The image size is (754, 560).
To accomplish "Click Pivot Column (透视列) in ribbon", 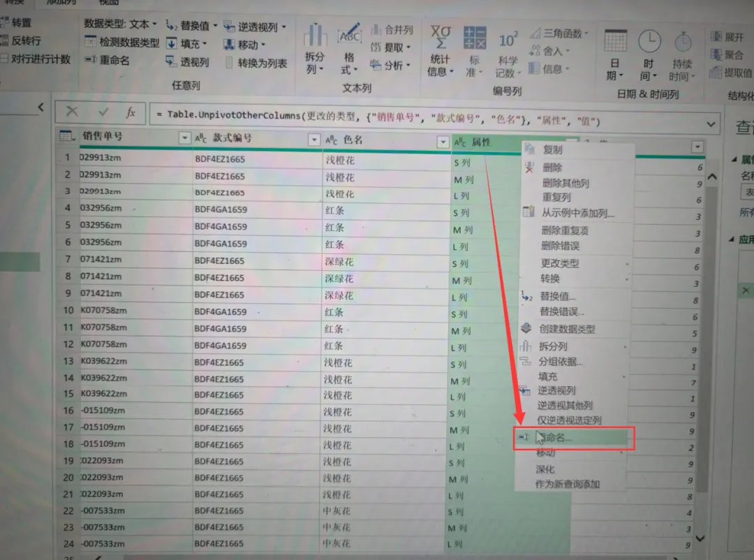I will pyautogui.click(x=187, y=62).
